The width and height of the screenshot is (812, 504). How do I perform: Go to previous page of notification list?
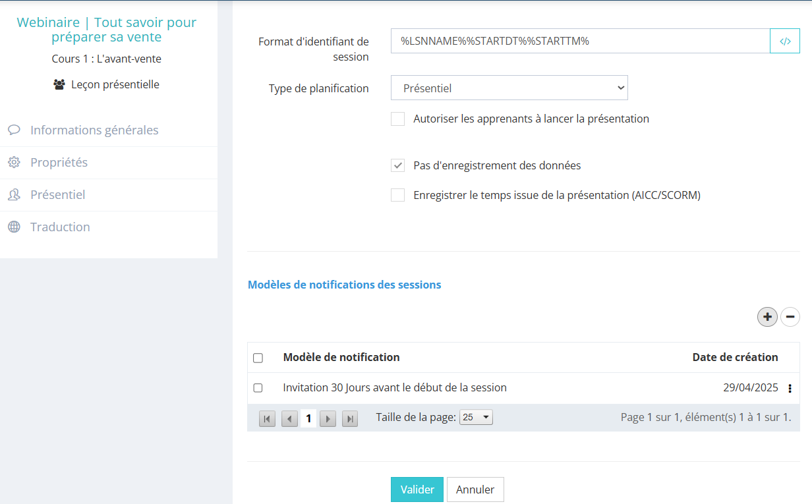click(x=289, y=418)
